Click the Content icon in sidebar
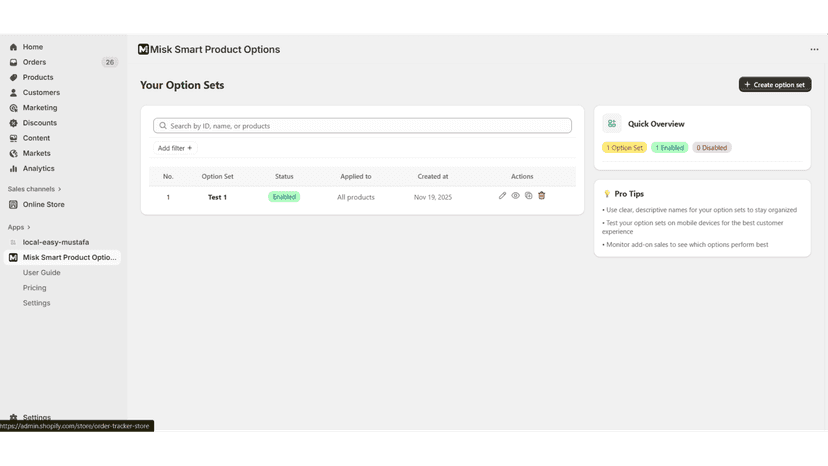Image resolution: width=828 pixels, height=466 pixels. coord(13,138)
